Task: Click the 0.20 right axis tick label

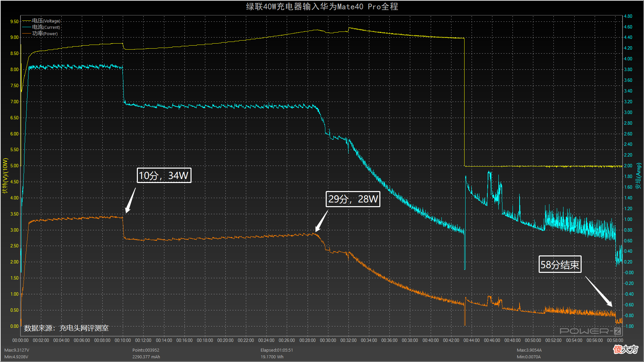Action: [628, 262]
